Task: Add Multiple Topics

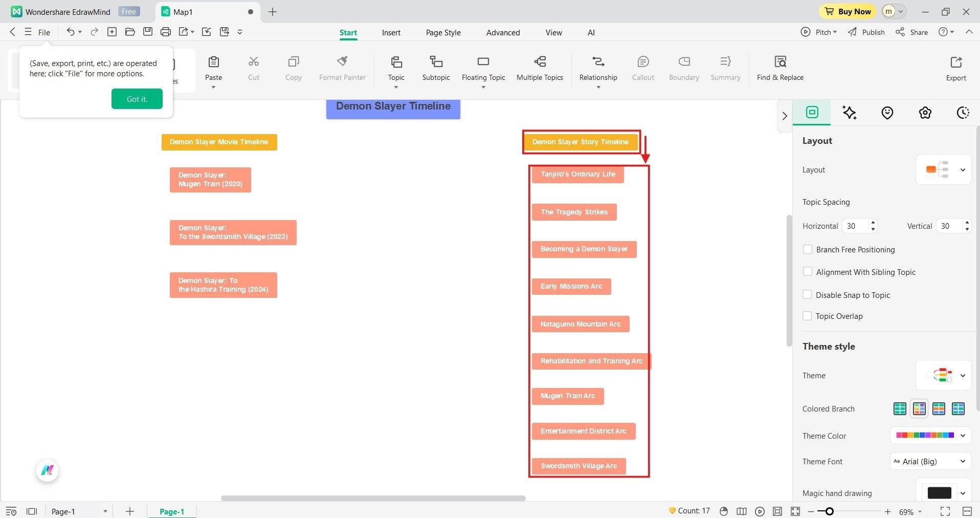Action: coord(540,68)
